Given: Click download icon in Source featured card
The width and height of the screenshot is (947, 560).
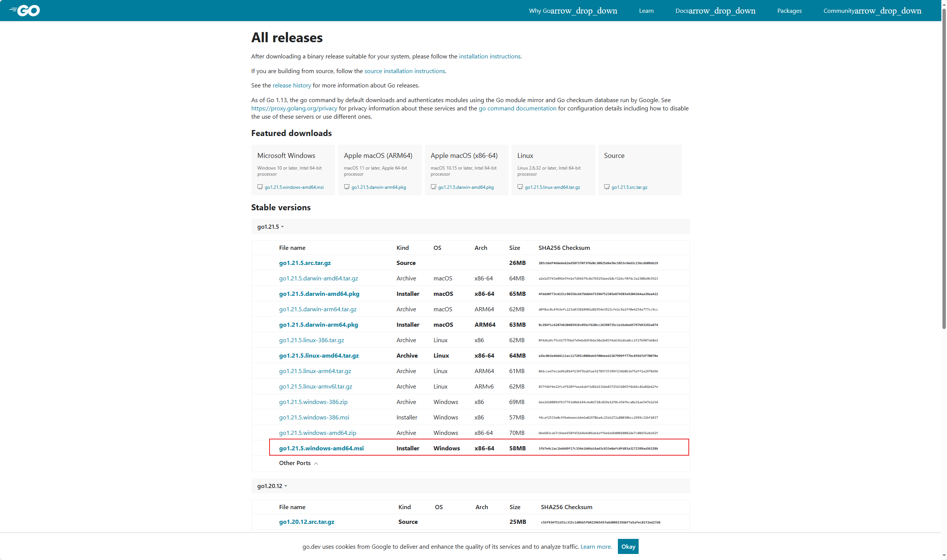Looking at the screenshot, I should coord(607,187).
